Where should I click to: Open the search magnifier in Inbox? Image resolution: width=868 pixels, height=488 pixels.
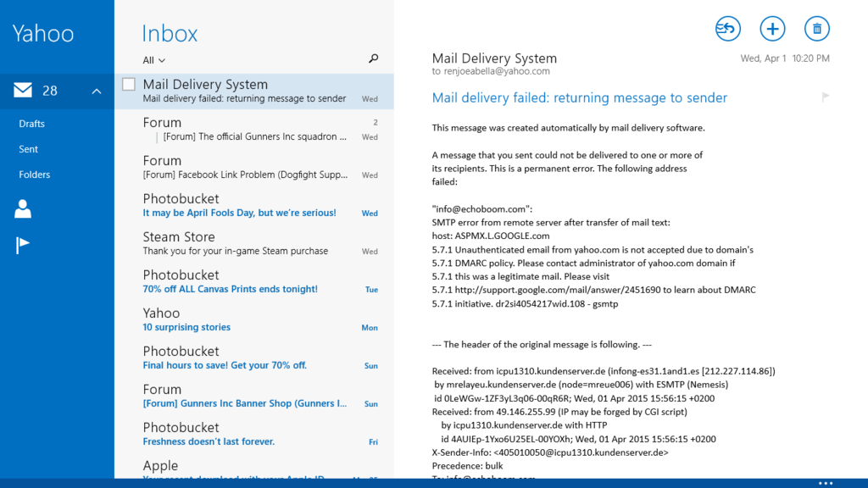click(x=374, y=58)
